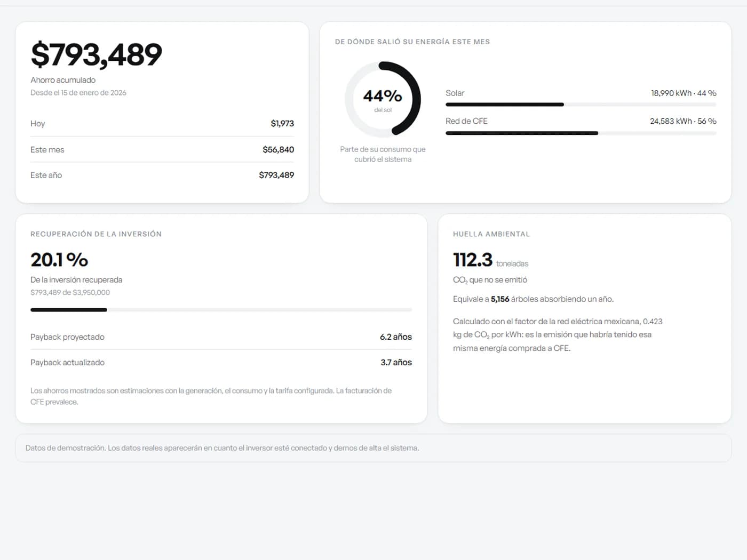Select the investment recovery progress bar
This screenshot has width=747, height=560.
tap(221, 310)
